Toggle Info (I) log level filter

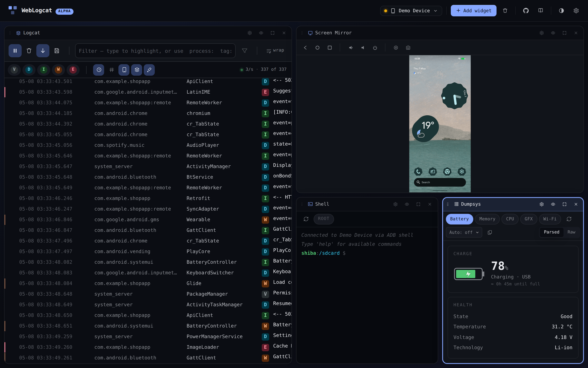click(44, 70)
